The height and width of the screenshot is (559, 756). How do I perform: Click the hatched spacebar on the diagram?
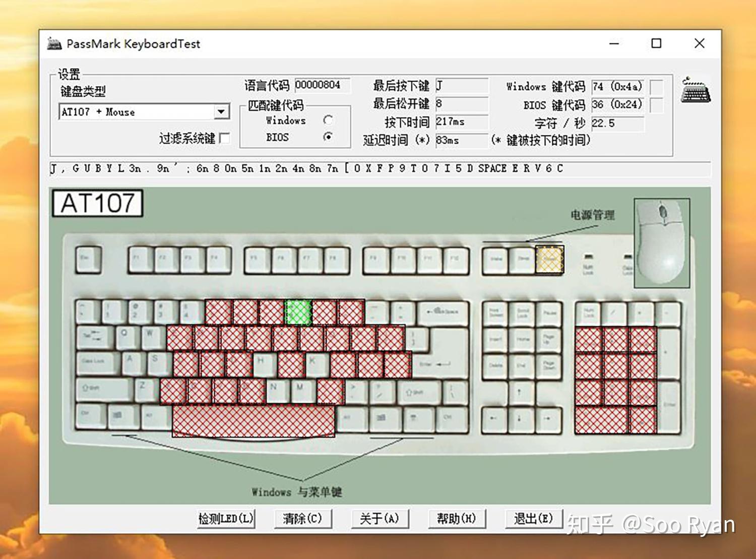pos(254,420)
